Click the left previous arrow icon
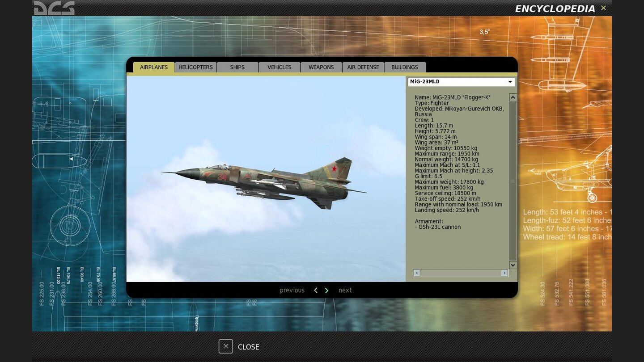The image size is (644, 362). 316,290
